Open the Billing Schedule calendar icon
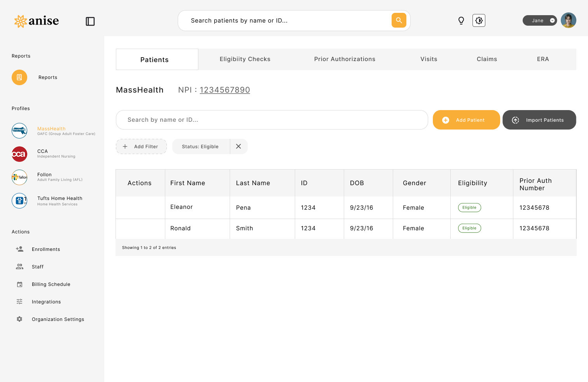 click(19, 284)
